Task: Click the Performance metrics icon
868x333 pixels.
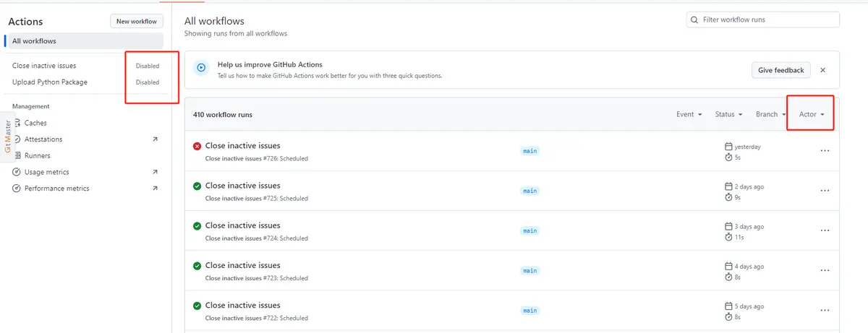Action: pos(17,189)
